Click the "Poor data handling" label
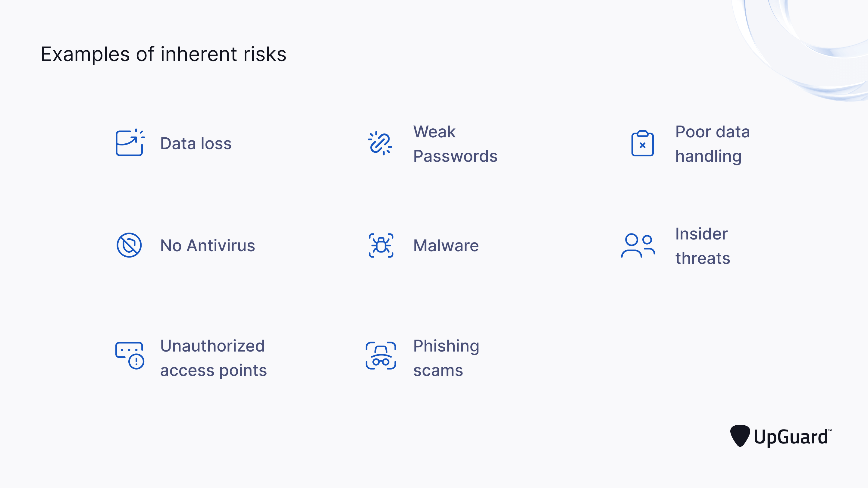The width and height of the screenshot is (868, 488). (712, 144)
